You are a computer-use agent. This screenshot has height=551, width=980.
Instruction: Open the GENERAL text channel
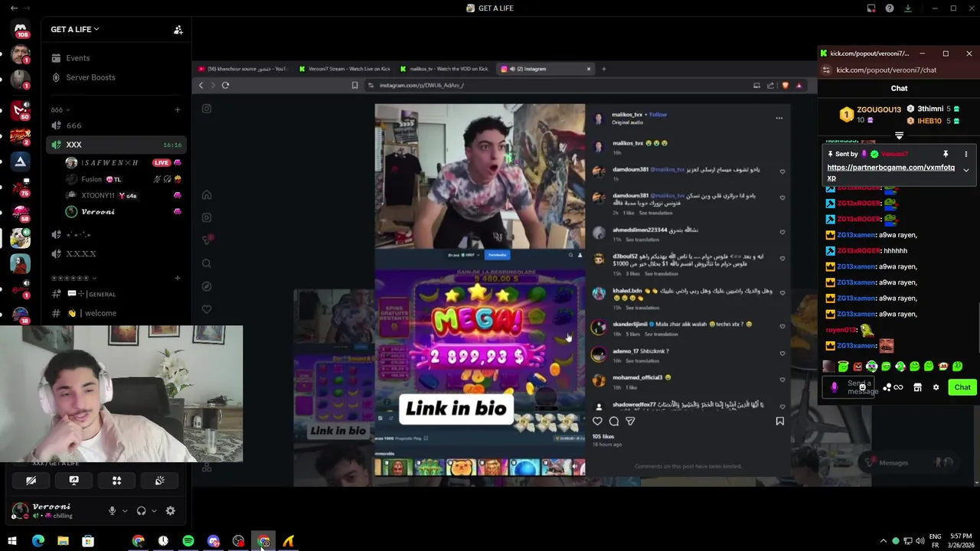tap(116, 294)
